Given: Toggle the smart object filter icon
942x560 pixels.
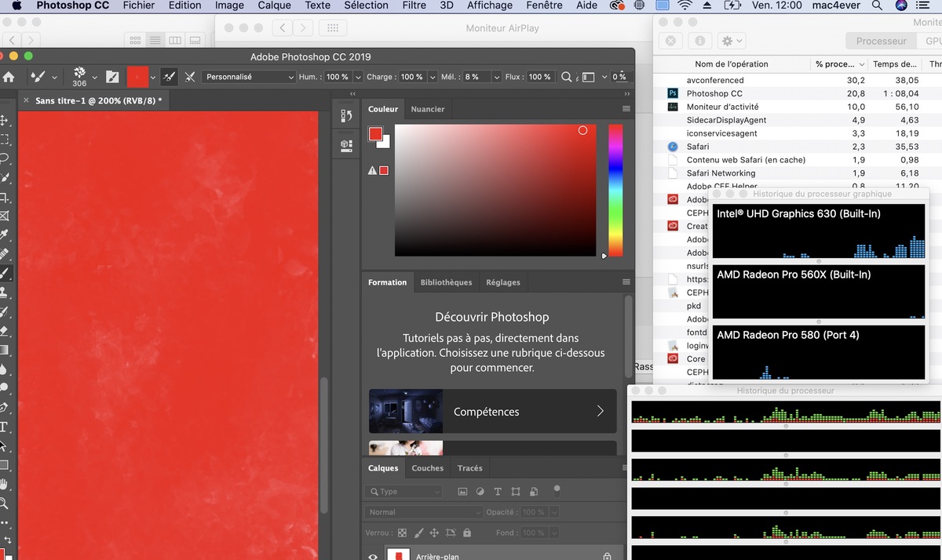Looking at the screenshot, I should (534, 492).
